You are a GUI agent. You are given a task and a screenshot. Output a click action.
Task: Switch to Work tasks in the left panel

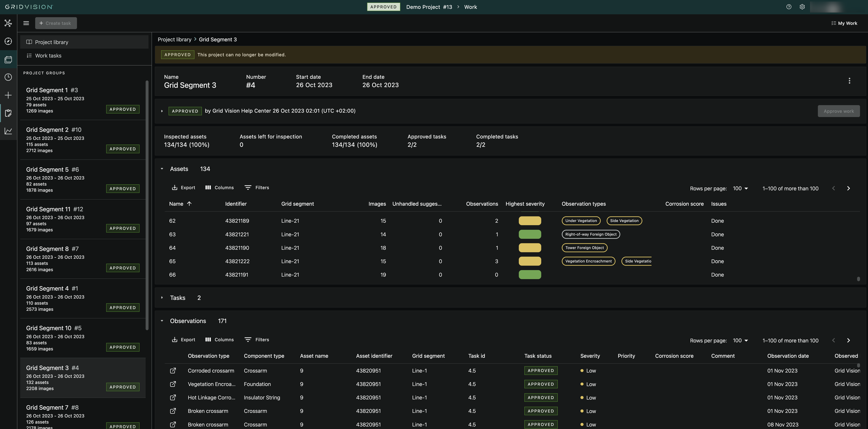coord(48,55)
